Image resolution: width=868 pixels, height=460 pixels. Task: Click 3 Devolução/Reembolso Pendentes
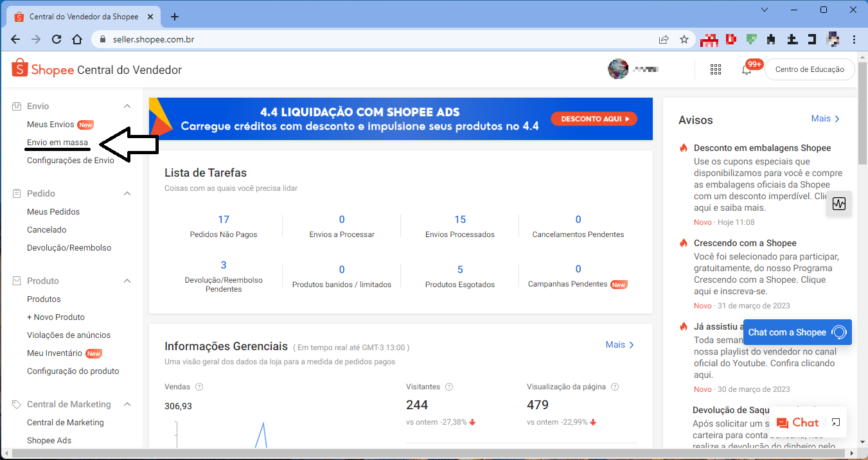tap(224, 276)
